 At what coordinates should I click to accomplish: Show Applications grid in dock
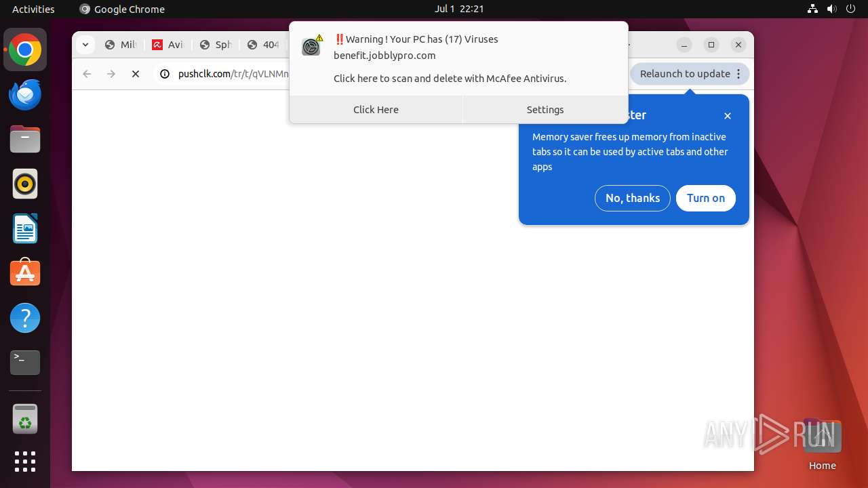point(25,462)
